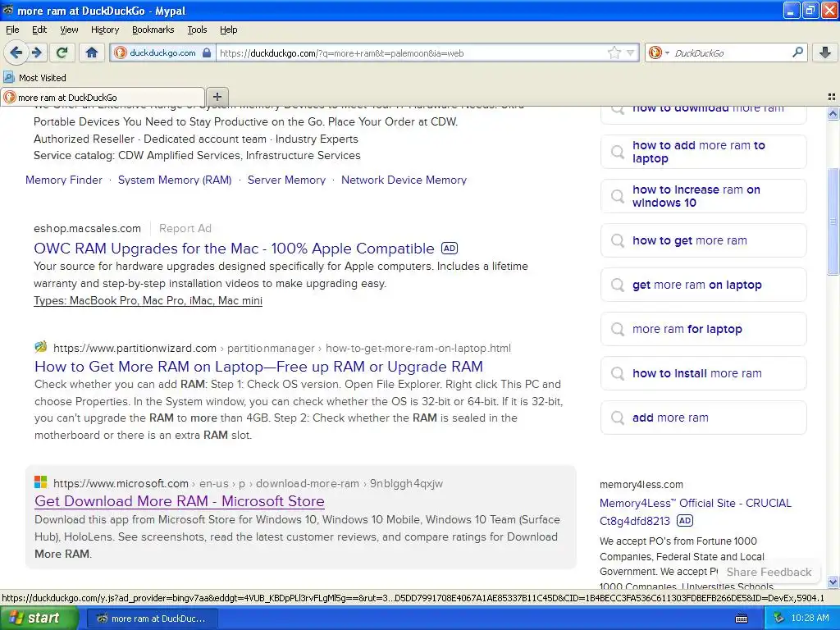Click search icon in 'add more ram' suggestion
The width and height of the screenshot is (840, 630).
pyautogui.click(x=618, y=418)
